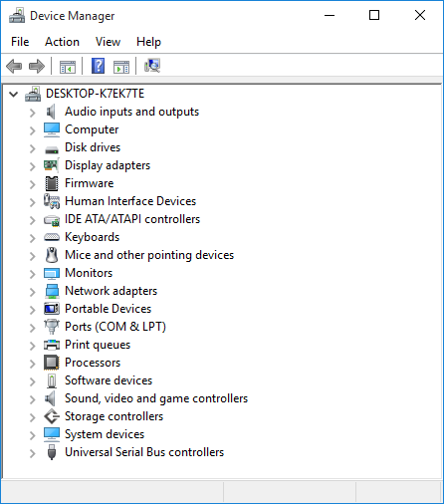The image size is (444, 504).
Task: Select the Firmware chip icon
Action: click(52, 183)
